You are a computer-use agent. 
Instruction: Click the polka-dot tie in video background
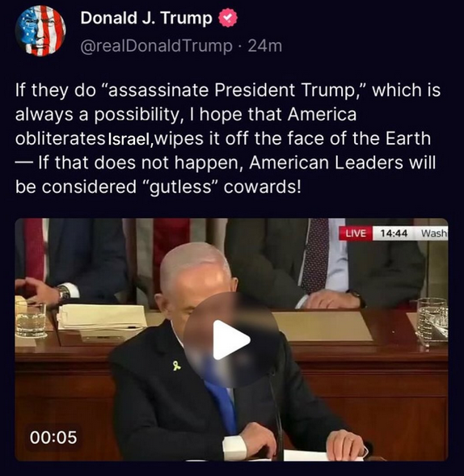(315, 254)
